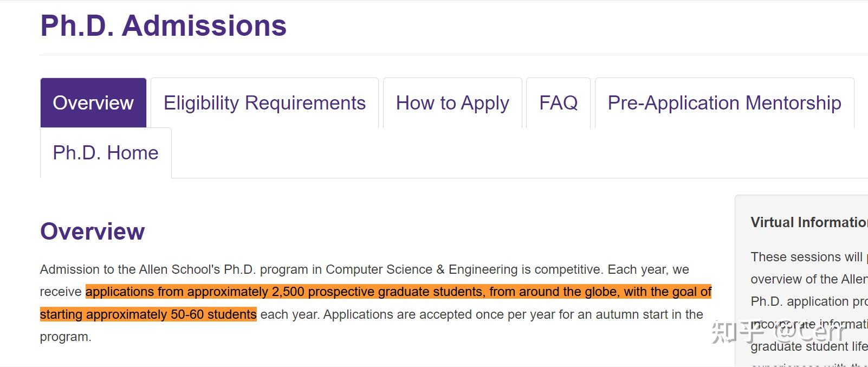Click the Virtual Information sidebar heading
868x367 pixels.
pos(808,222)
